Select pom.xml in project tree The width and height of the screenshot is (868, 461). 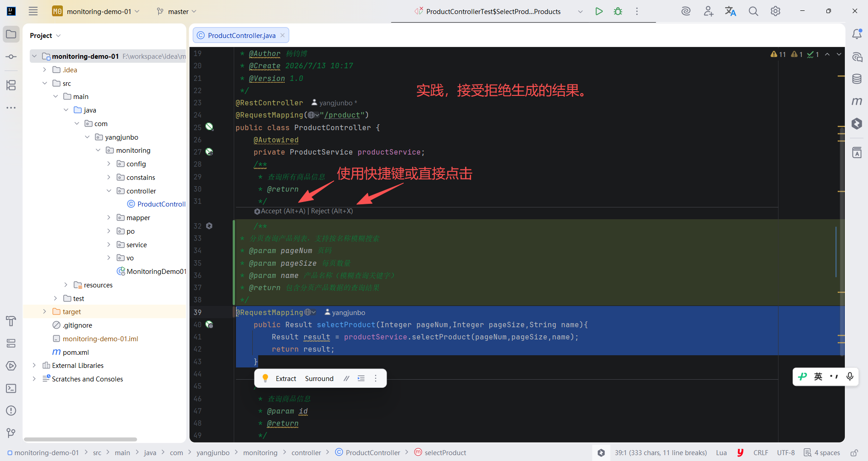71,352
